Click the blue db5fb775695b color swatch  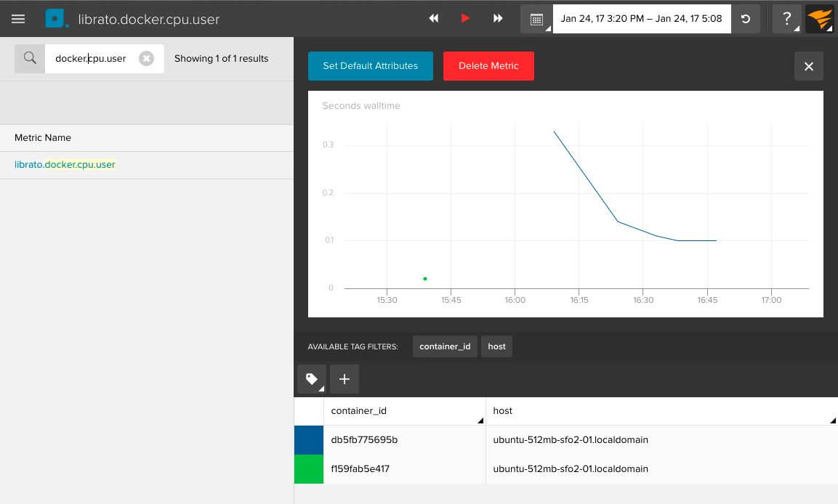309,440
